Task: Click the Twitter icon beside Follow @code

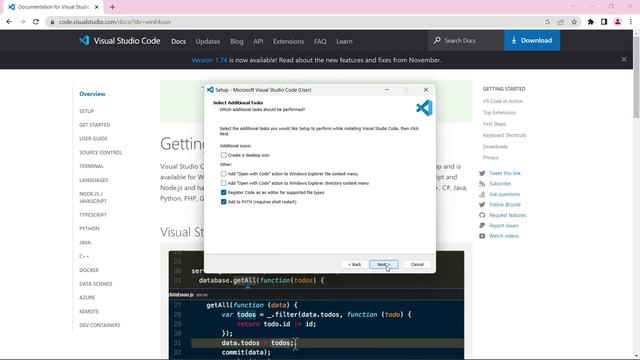Action: pyautogui.click(x=482, y=204)
